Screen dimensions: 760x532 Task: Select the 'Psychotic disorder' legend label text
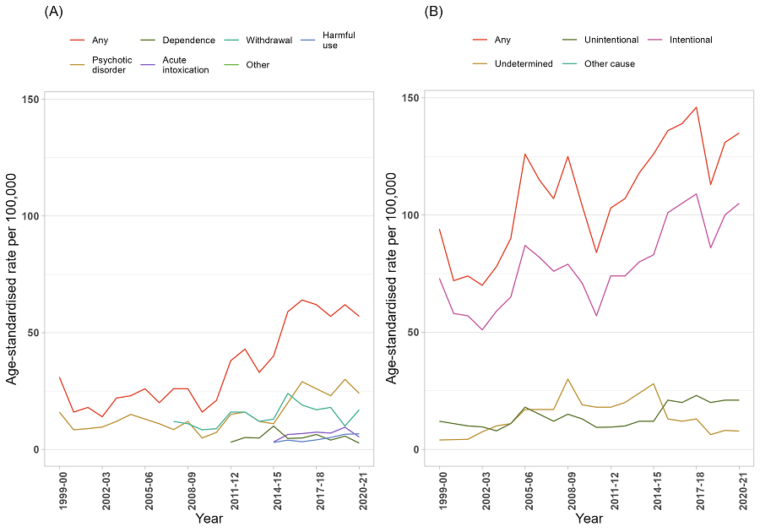click(x=112, y=65)
